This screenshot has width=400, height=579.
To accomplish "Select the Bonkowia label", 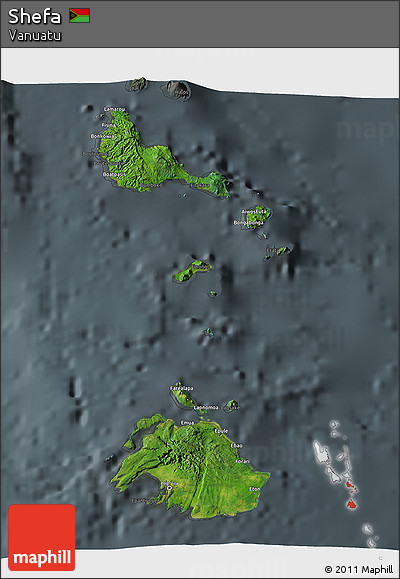I will click(103, 136).
